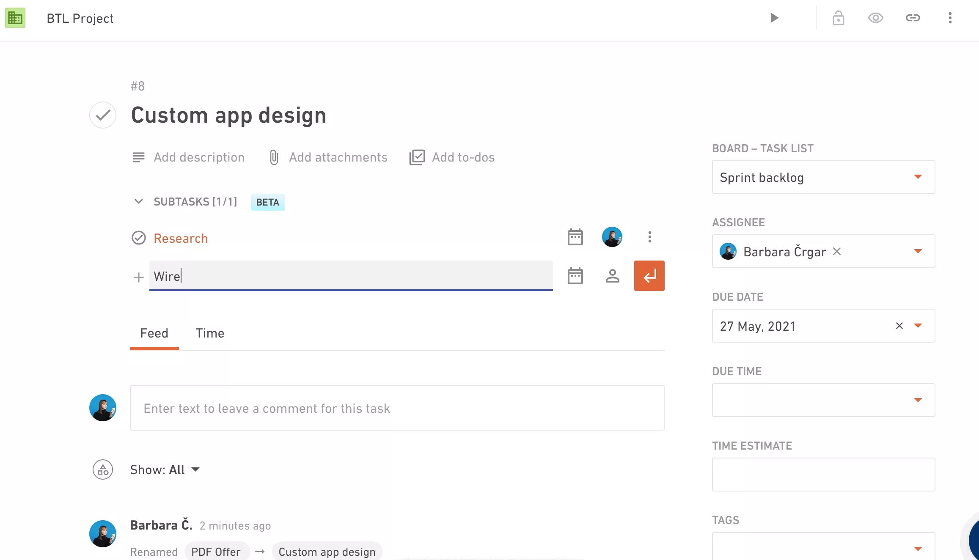979x560 pixels.
Task: Set due date for Research subtask
Action: click(575, 237)
